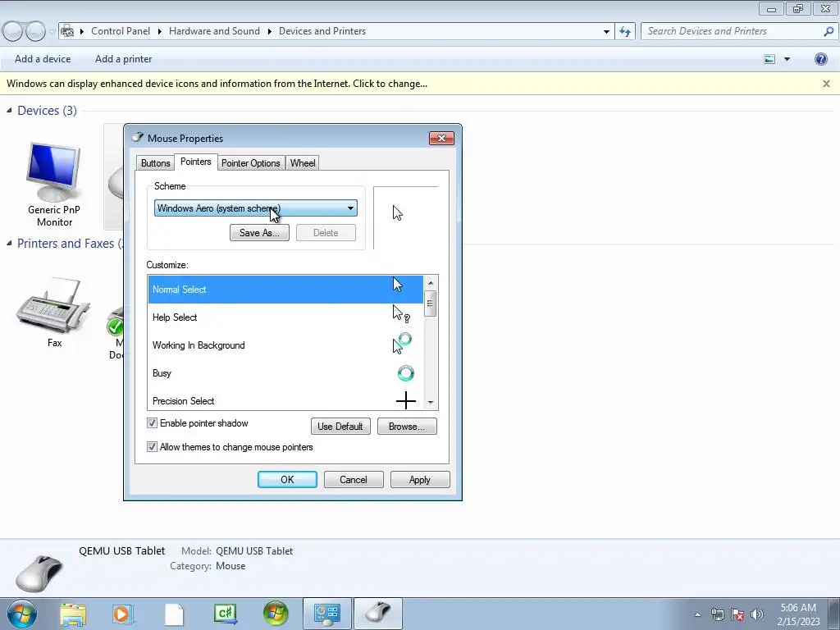Image resolution: width=840 pixels, height=630 pixels.
Task: Switch to Control Panel taskbar window
Action: (327, 614)
